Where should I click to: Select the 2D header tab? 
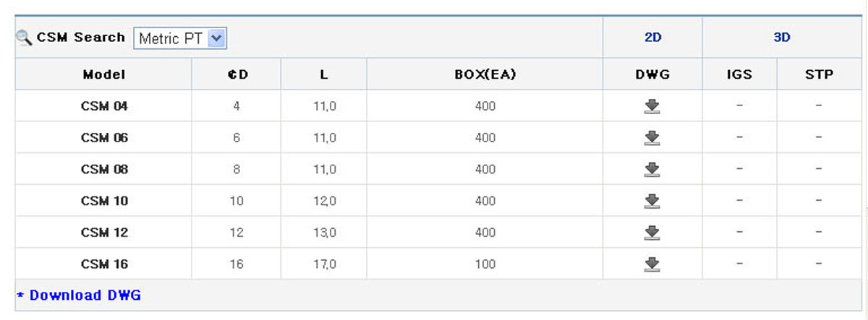[652, 38]
